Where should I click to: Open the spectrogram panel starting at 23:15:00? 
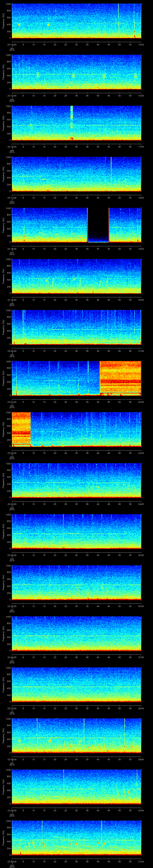(76, 72)
